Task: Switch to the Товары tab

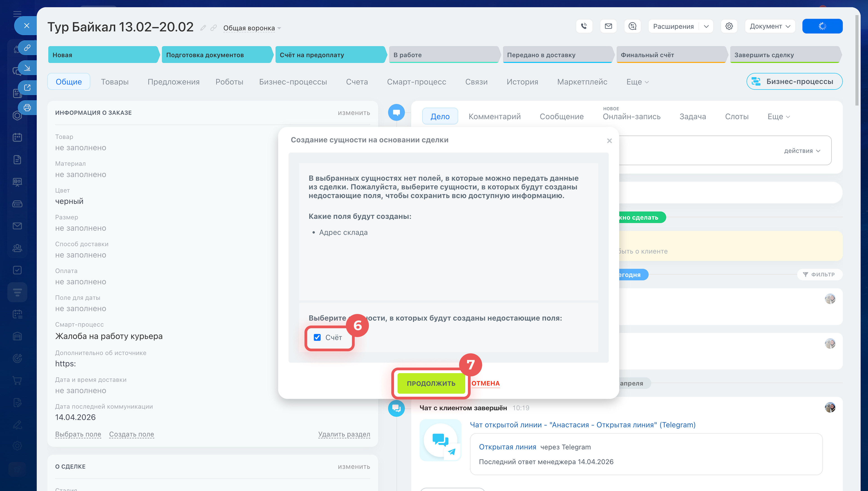Action: click(x=115, y=82)
